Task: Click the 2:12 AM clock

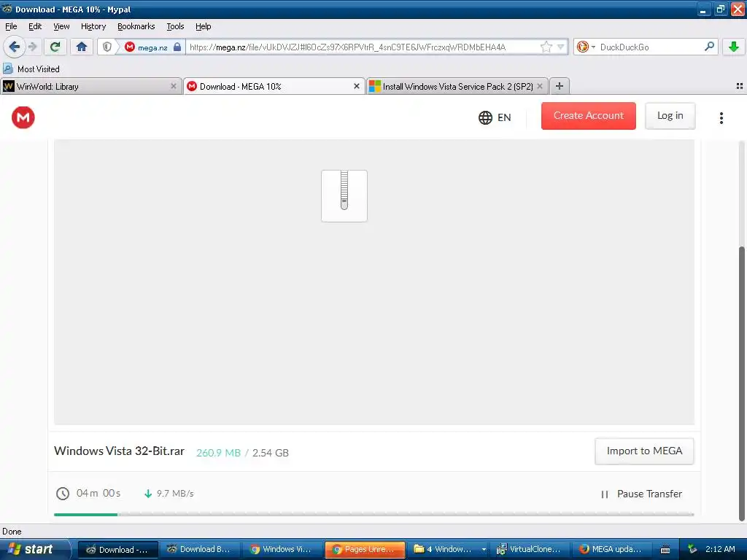Action: [720, 549]
